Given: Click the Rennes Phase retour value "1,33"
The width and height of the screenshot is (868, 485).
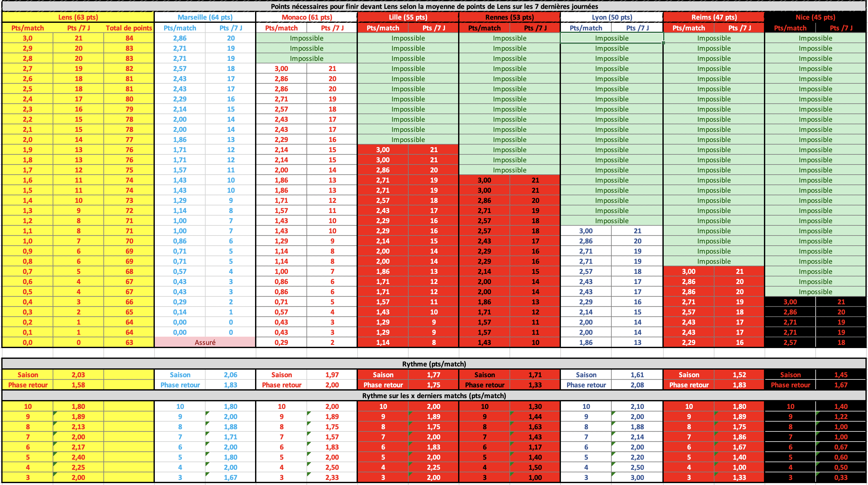Looking at the screenshot, I should click(x=535, y=385).
